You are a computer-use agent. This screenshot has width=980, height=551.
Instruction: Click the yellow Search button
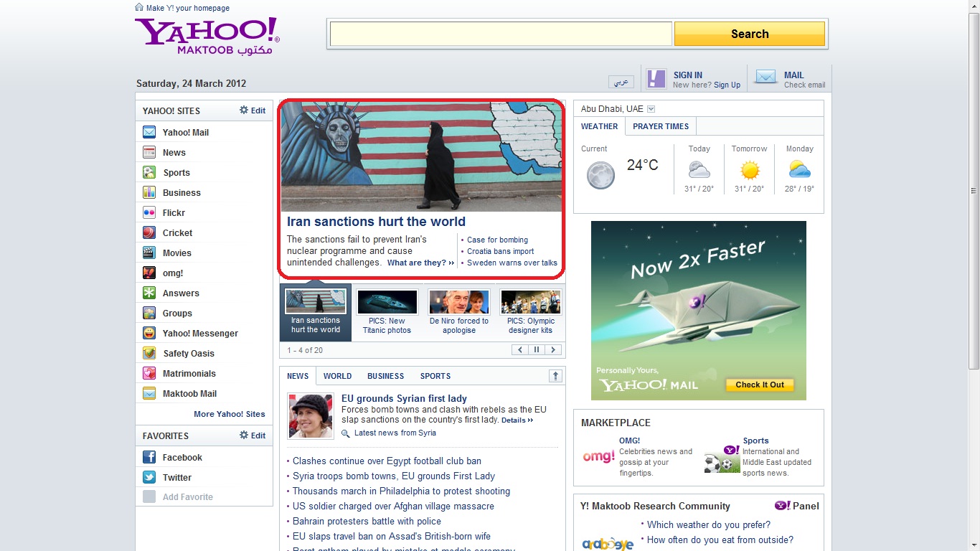(749, 34)
